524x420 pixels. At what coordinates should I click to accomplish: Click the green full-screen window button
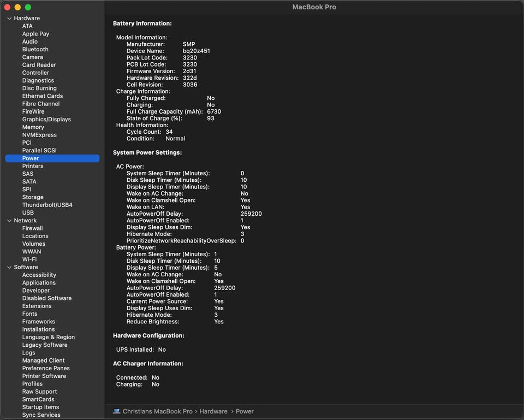click(x=28, y=7)
